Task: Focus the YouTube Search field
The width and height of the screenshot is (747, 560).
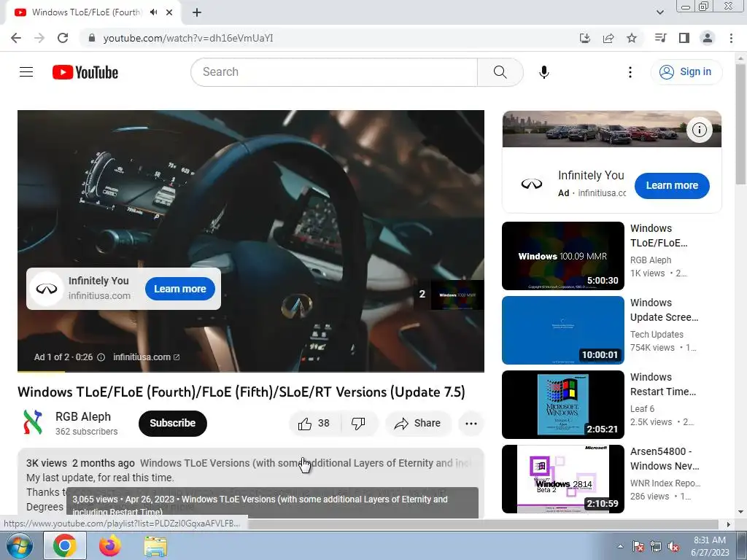Action: tap(334, 72)
